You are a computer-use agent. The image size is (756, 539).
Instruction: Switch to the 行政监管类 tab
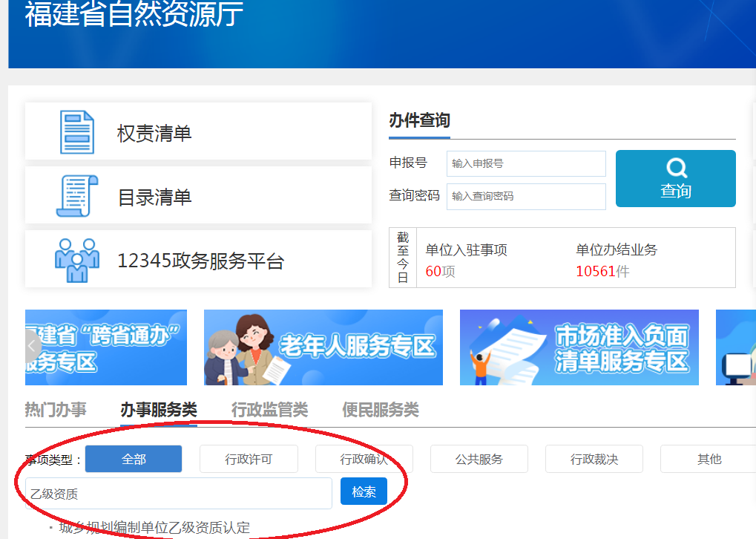click(x=269, y=410)
